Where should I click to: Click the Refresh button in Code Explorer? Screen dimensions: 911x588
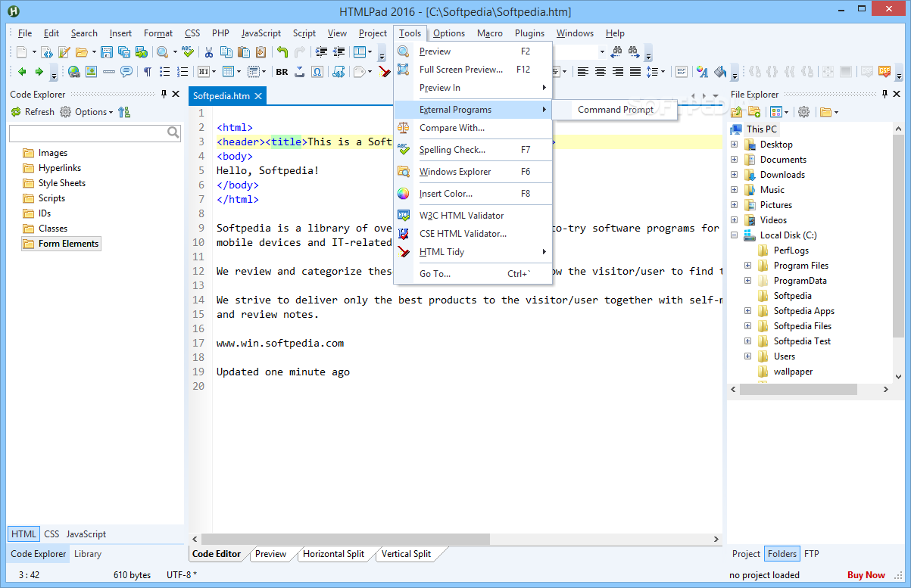pyautogui.click(x=33, y=112)
